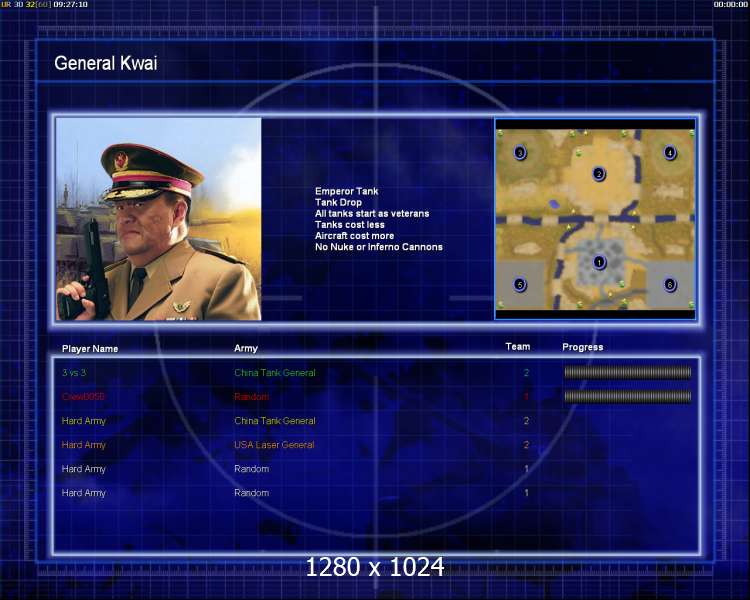Click the "Player Name" column header

(x=90, y=349)
